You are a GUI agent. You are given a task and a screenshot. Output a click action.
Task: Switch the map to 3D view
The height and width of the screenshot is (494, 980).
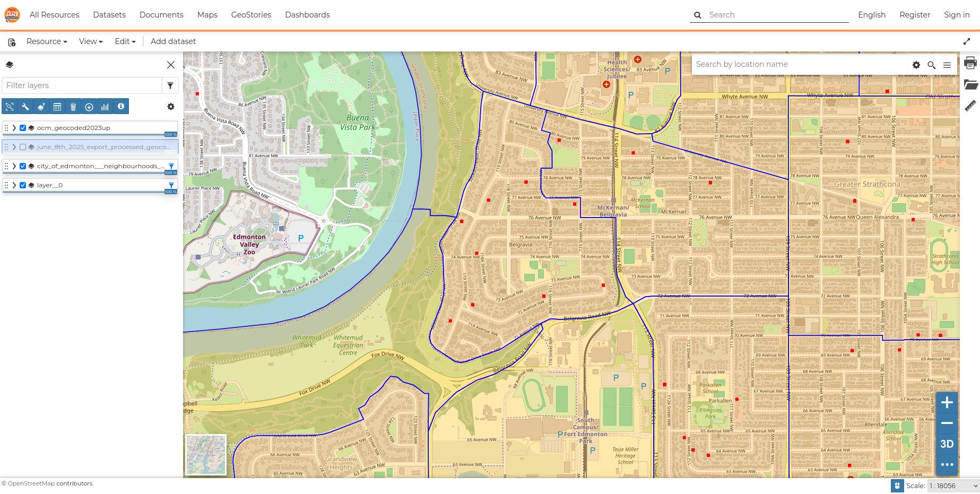click(x=947, y=444)
